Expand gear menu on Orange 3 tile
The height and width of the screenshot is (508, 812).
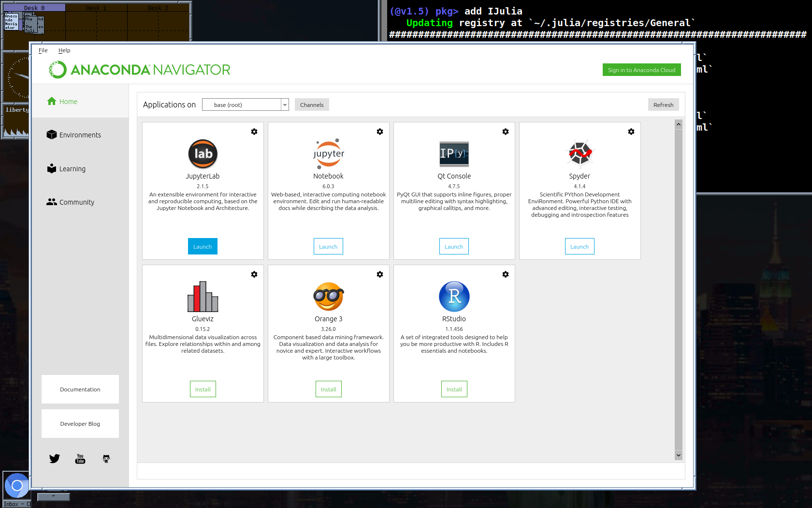click(x=380, y=274)
